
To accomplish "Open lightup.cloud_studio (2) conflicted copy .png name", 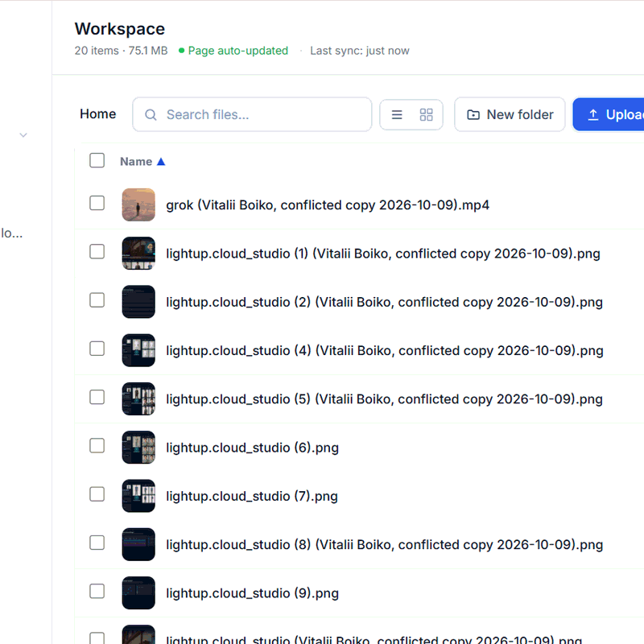I will click(385, 302).
